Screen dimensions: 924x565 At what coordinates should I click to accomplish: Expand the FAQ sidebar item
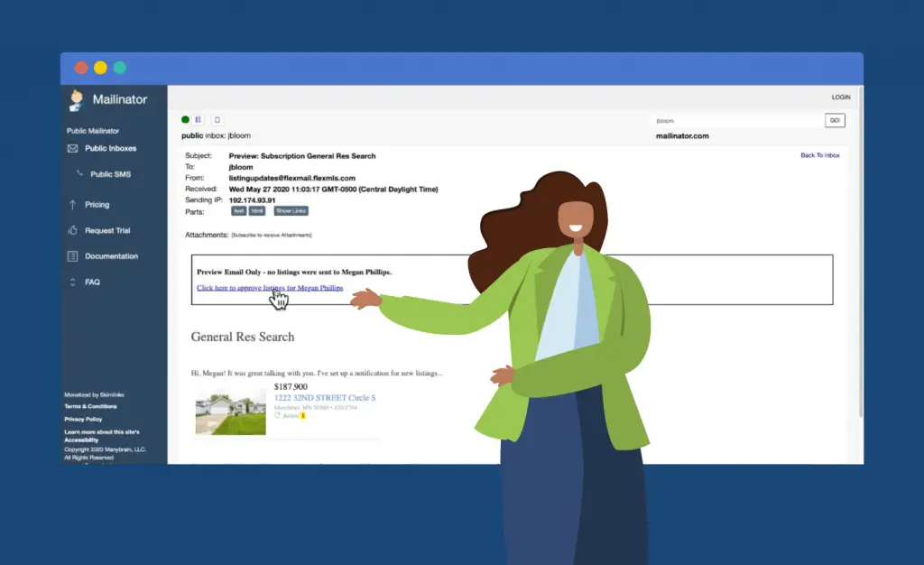tap(92, 282)
